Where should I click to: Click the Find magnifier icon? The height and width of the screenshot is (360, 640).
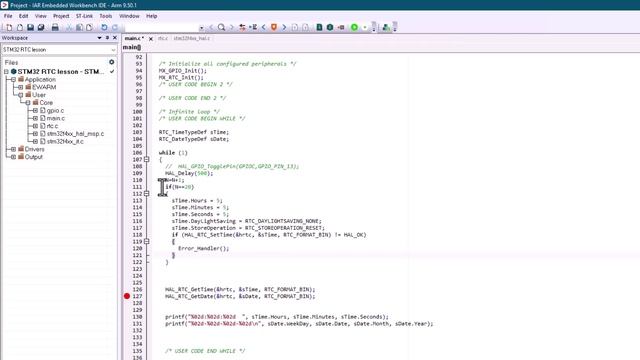point(221,27)
